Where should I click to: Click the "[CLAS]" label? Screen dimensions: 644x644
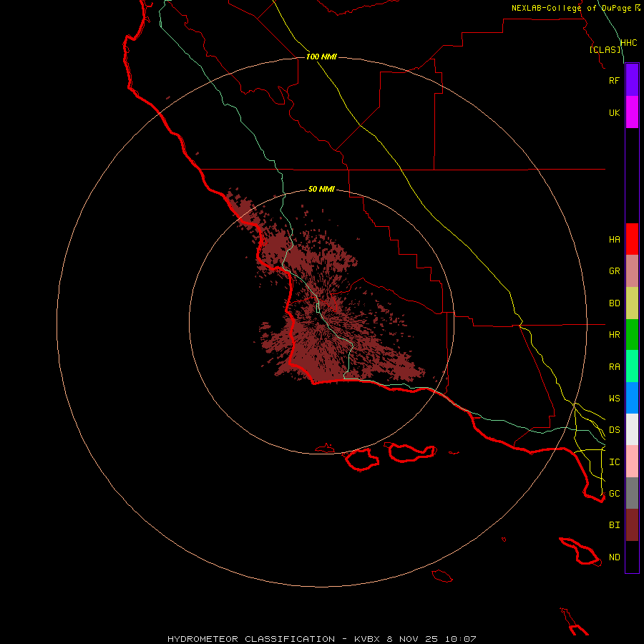click(x=605, y=49)
